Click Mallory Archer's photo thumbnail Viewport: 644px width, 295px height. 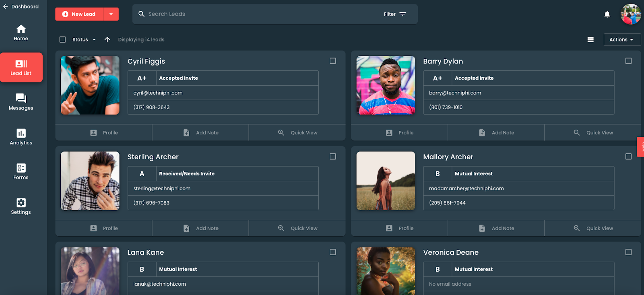[386, 181]
